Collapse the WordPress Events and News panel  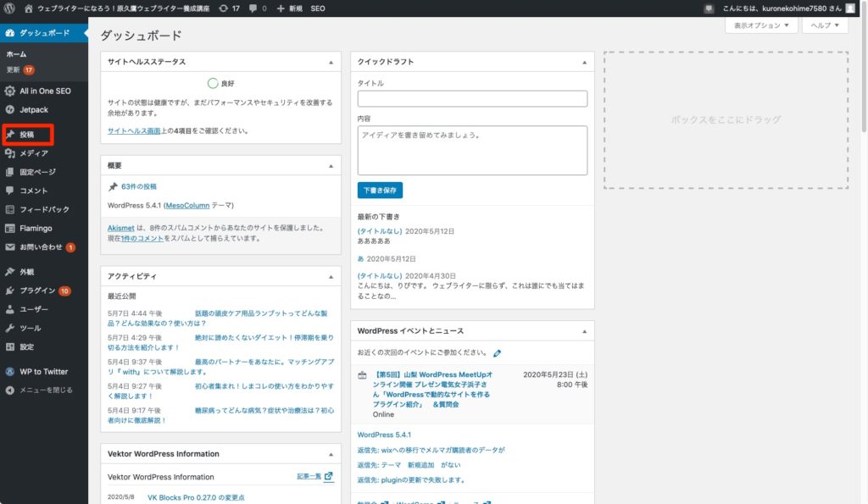click(584, 331)
